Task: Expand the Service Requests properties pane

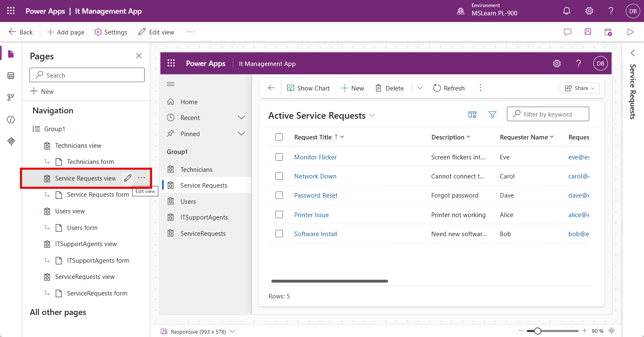Action: pyautogui.click(x=633, y=53)
